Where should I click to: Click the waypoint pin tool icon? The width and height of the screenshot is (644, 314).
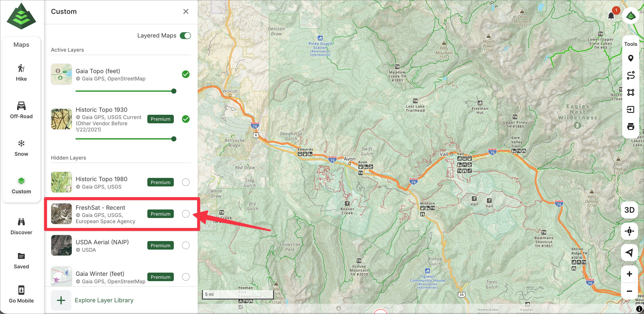pos(630,58)
